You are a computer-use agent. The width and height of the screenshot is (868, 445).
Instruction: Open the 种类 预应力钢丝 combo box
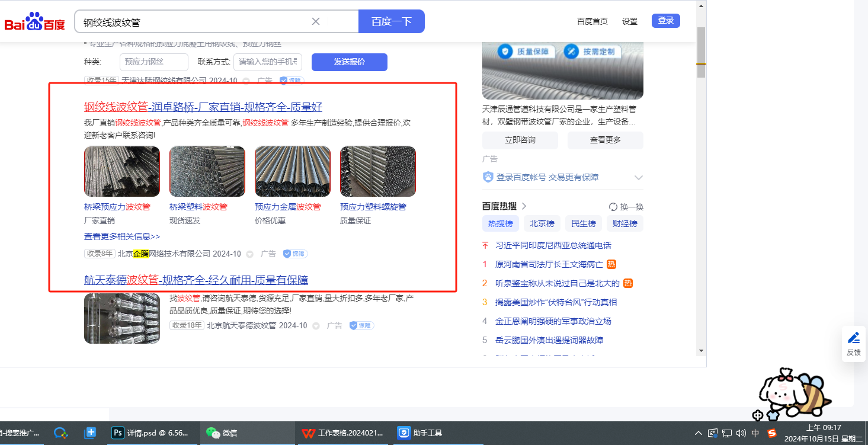pos(154,62)
